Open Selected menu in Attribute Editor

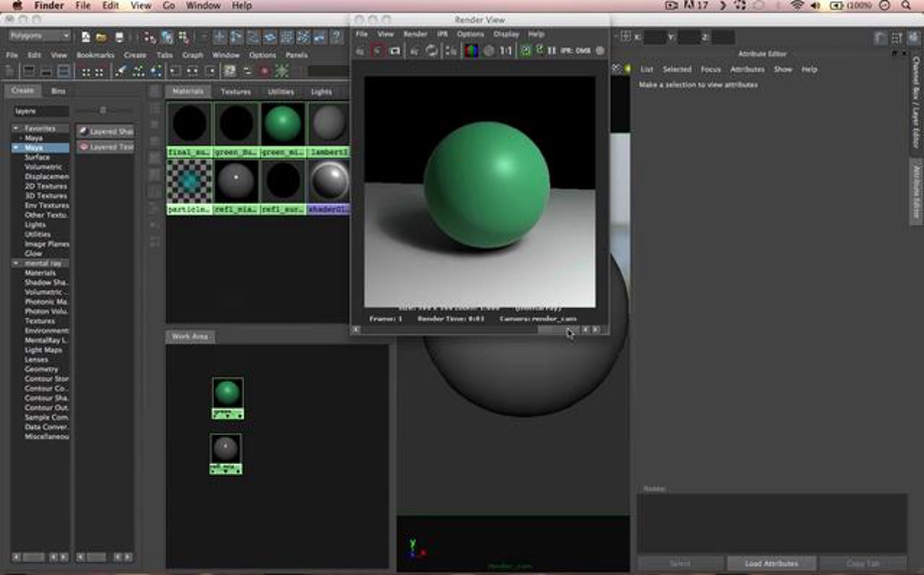coord(677,69)
